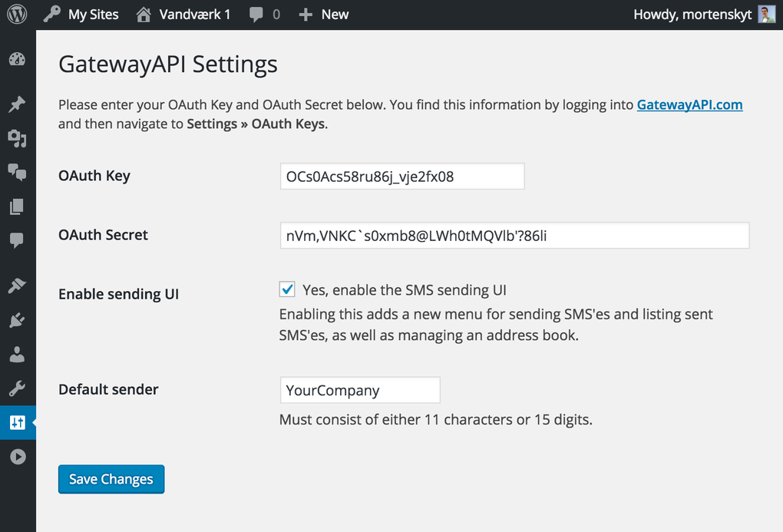Click inside the OAuth Key field
783x532 pixels.
tap(401, 176)
